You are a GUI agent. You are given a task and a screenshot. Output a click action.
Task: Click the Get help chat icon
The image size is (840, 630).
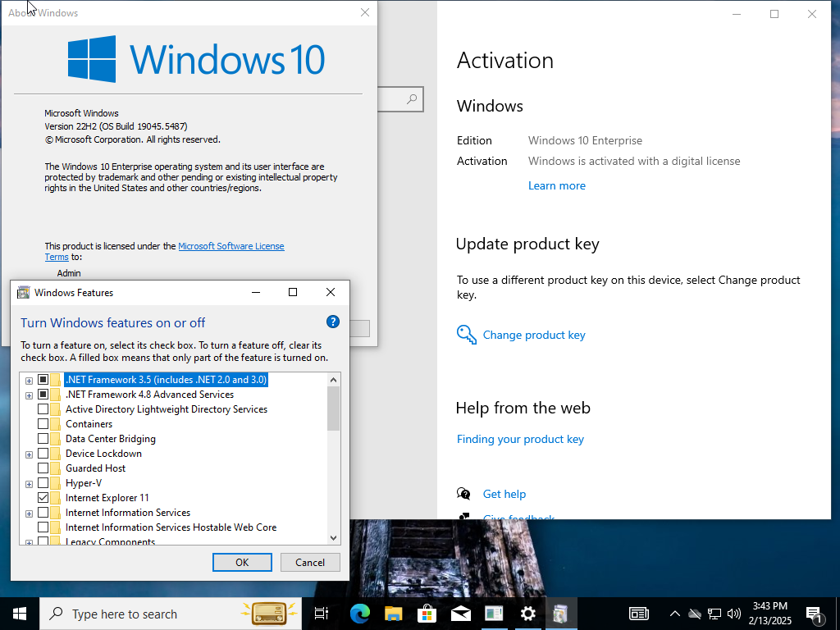tap(463, 493)
